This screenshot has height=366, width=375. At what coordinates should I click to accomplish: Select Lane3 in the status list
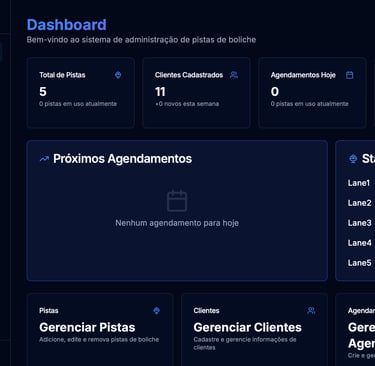[x=359, y=223]
